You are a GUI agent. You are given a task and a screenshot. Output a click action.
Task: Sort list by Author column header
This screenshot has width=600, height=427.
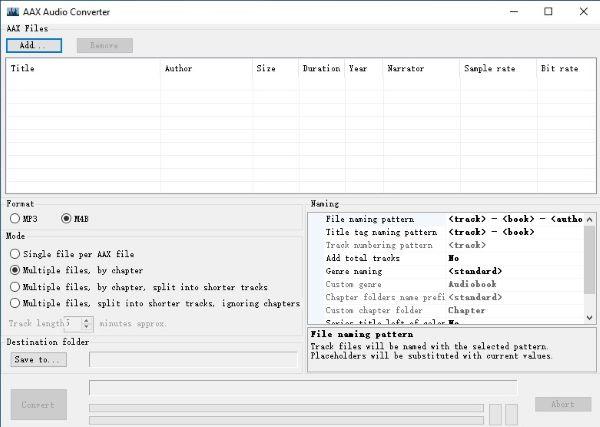pos(206,68)
